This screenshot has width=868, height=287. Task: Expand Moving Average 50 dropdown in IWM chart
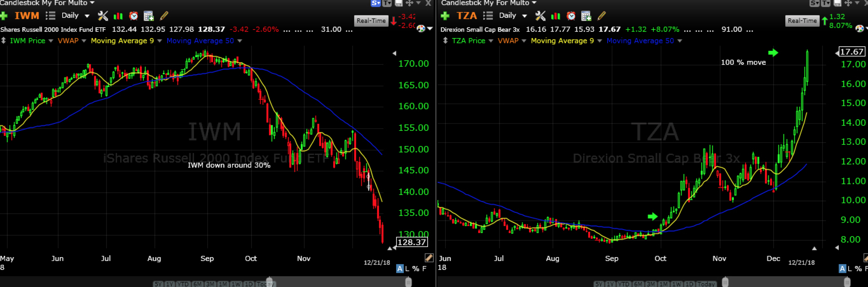[240, 41]
